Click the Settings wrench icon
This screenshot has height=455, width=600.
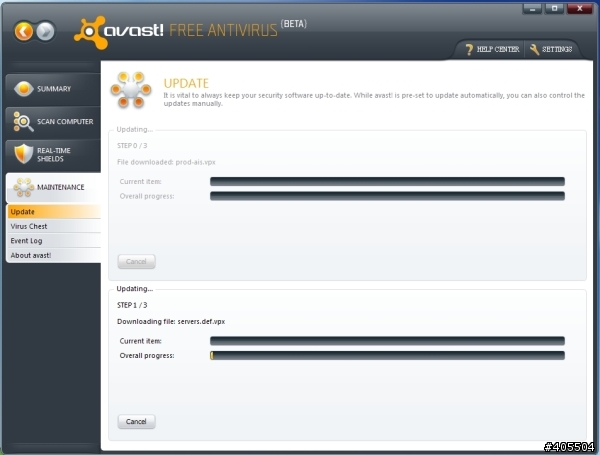pos(534,49)
